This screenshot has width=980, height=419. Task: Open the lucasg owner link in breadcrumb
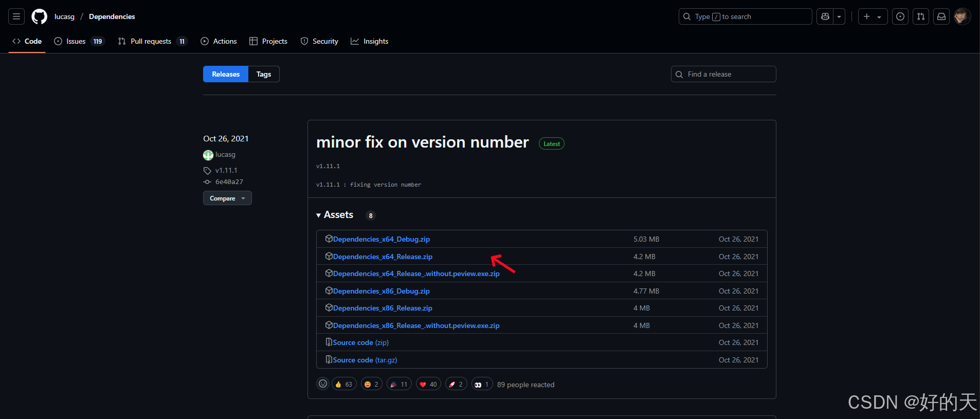point(64,16)
